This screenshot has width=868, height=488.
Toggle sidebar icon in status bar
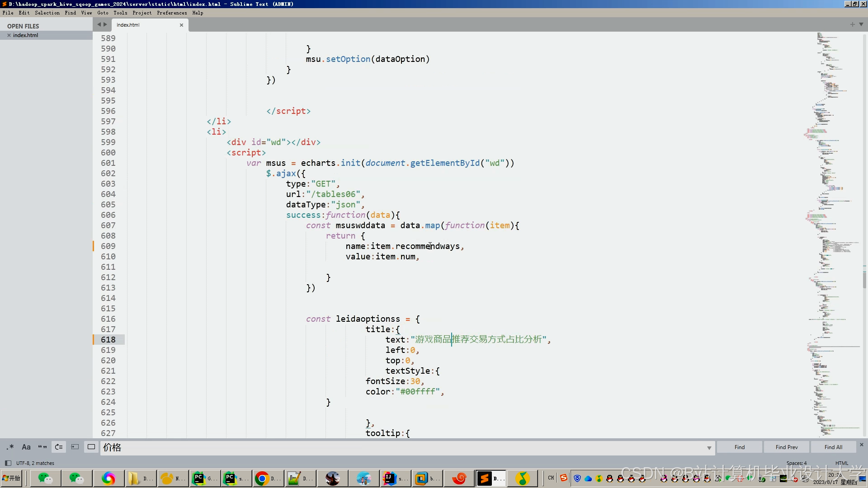(x=8, y=463)
